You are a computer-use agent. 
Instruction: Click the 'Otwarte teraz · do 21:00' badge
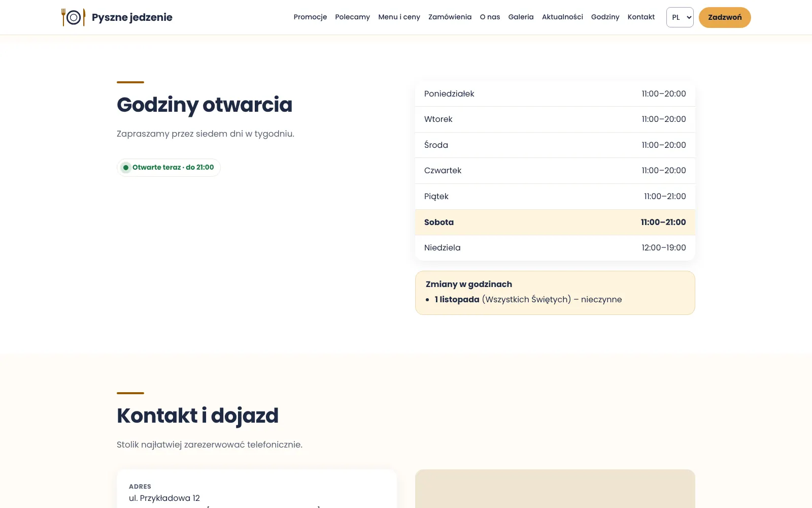[168, 168]
